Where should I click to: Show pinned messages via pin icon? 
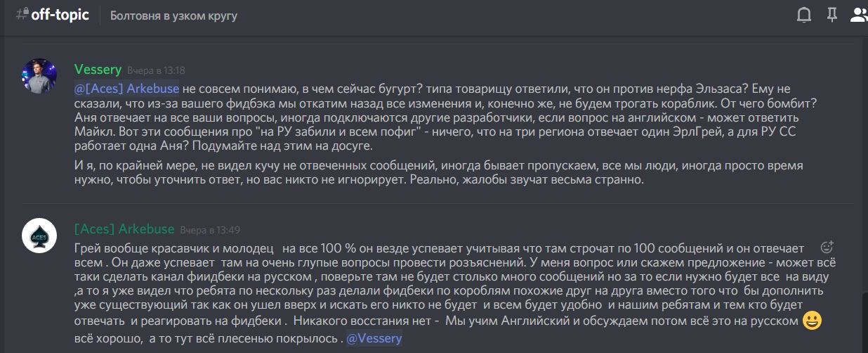[831, 15]
